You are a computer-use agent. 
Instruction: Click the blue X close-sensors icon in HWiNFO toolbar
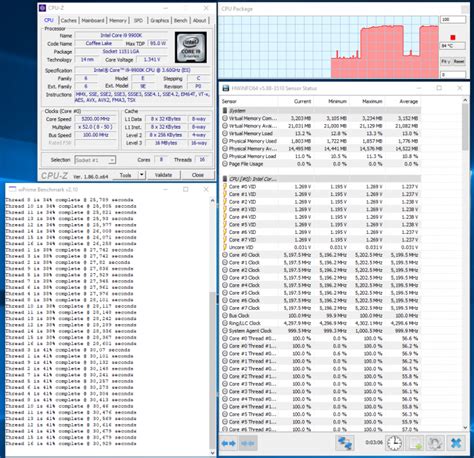pos(456,443)
